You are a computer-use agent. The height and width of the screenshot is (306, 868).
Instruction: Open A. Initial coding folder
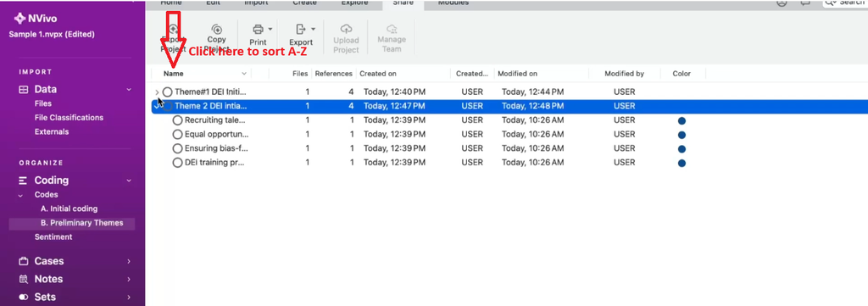point(70,209)
